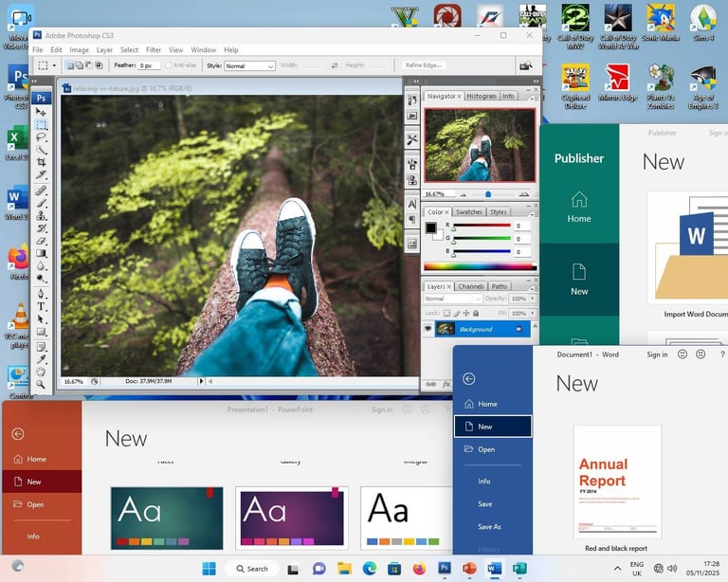Image resolution: width=728 pixels, height=582 pixels.
Task: Select the Dodge tool
Action: (41, 279)
